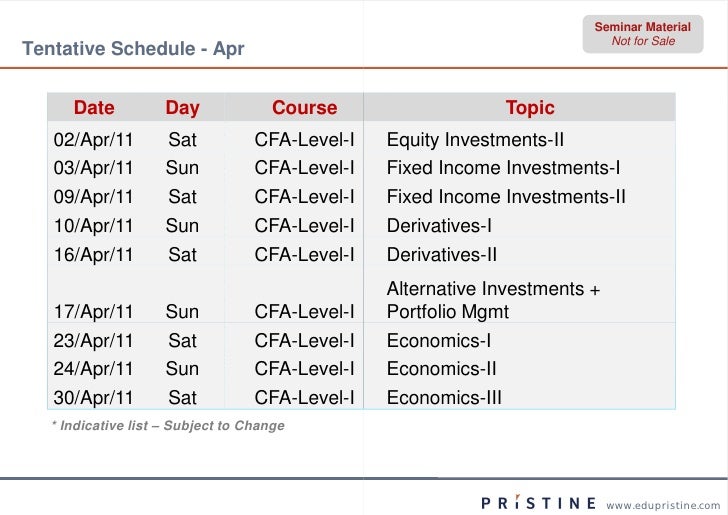728x515 pixels.
Task: Click the Fixed Income Investments-II topic
Action: tap(506, 197)
